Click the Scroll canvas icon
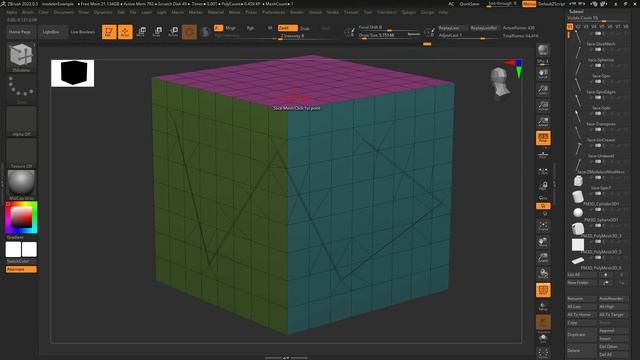 [x=543, y=74]
